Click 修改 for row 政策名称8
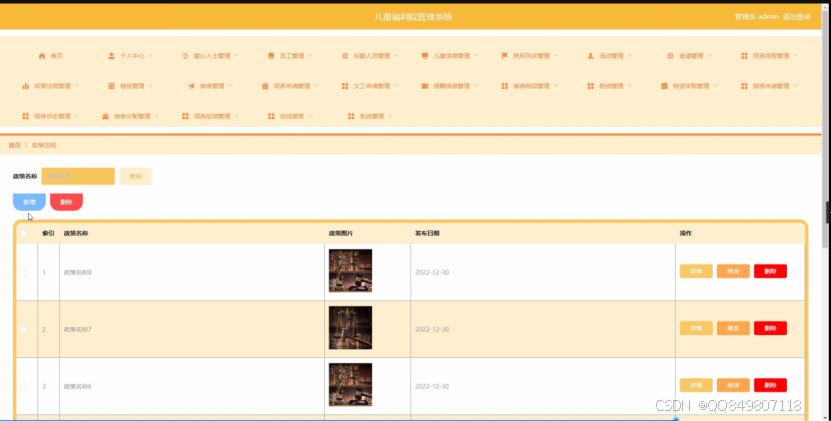Viewport: 831px width, 421px height. pyautogui.click(x=733, y=271)
